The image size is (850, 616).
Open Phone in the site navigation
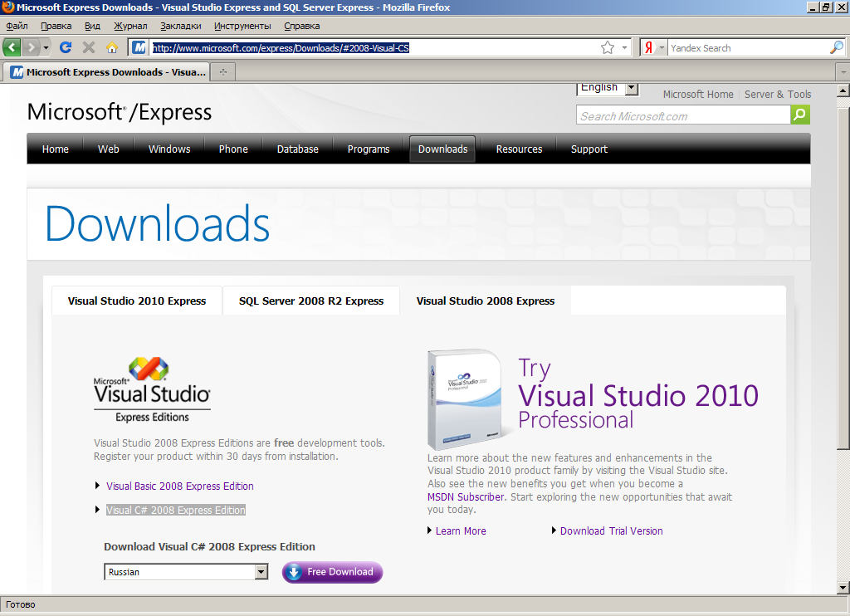(233, 149)
